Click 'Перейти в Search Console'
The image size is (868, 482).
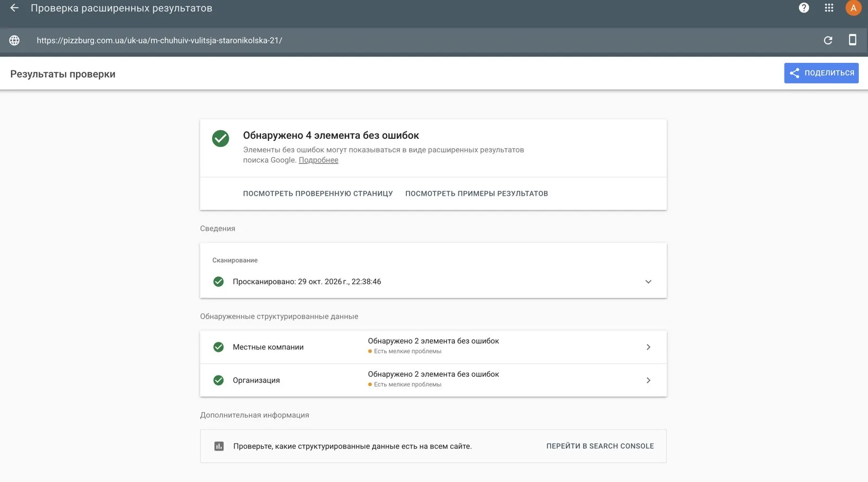[600, 446]
